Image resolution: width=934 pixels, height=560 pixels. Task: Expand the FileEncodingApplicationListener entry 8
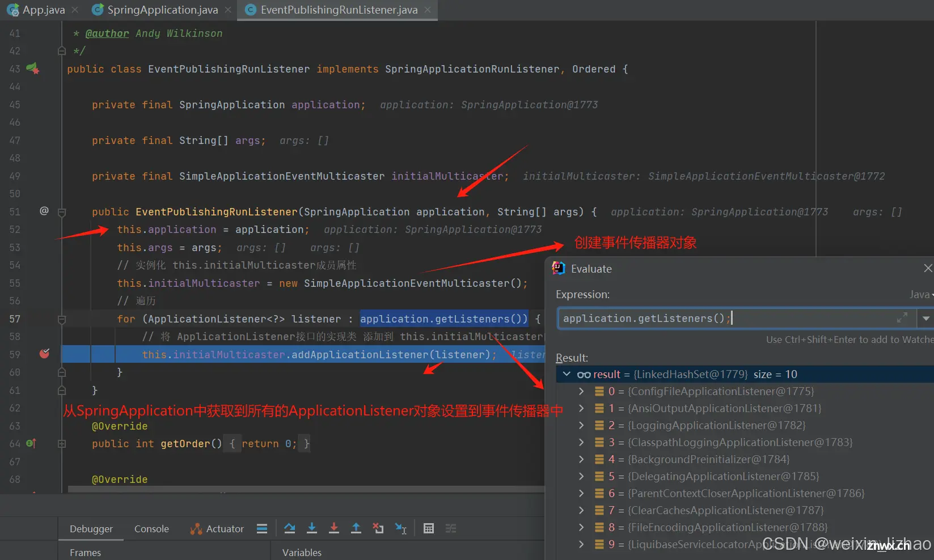(581, 527)
